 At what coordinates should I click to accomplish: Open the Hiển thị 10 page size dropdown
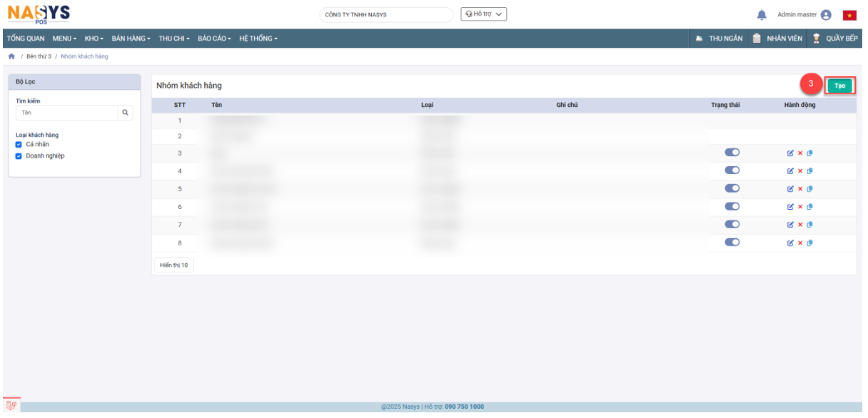pos(173,265)
